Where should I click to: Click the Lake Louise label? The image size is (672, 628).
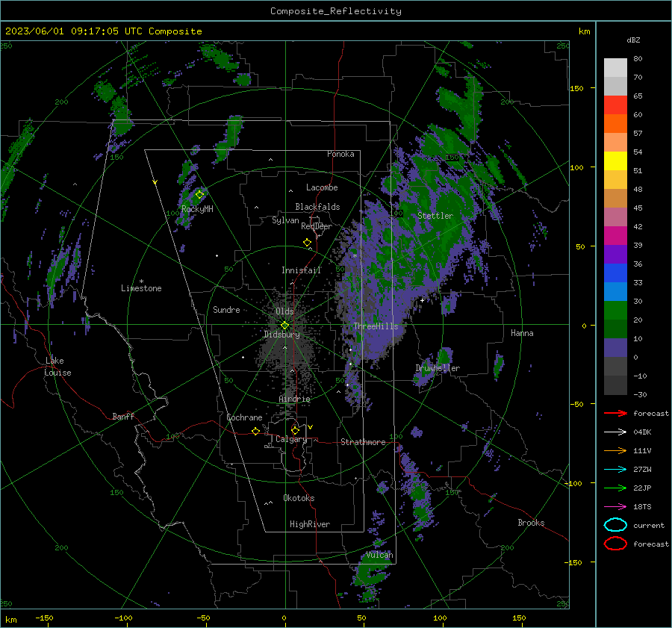tap(57, 367)
